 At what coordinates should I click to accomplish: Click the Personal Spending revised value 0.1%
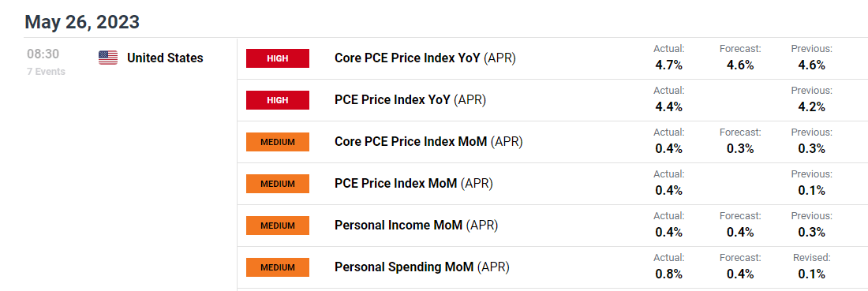pos(811,274)
